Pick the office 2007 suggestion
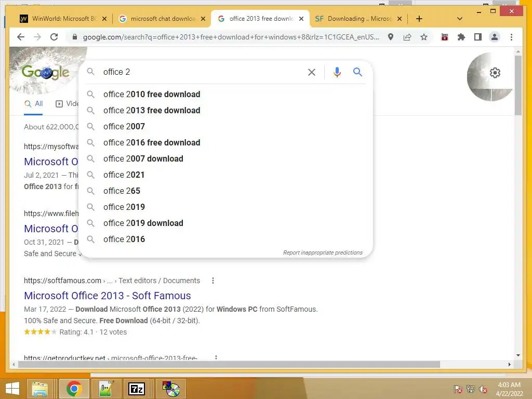Image resolution: width=532 pixels, height=399 pixels. coord(225,126)
